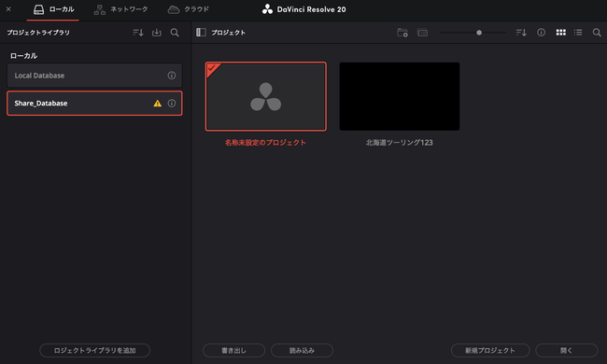Select the 北海道ツーリング123 project thumbnail
The height and width of the screenshot is (364, 607).
click(x=400, y=96)
